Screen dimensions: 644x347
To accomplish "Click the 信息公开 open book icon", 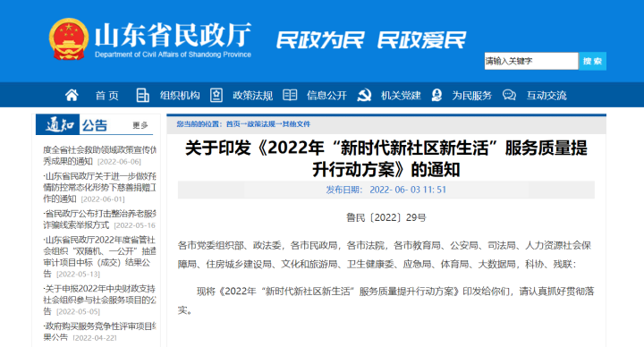I will pyautogui.click(x=290, y=96).
